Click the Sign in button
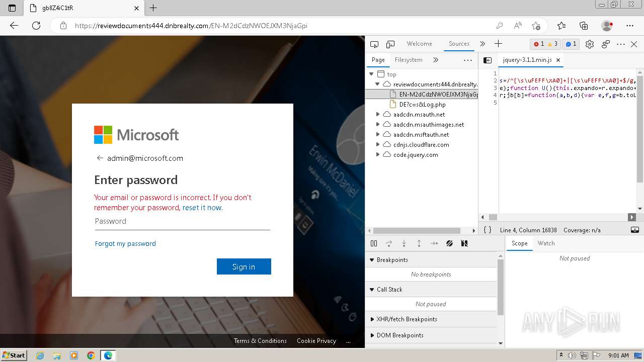The image size is (644, 362). pos(244,266)
